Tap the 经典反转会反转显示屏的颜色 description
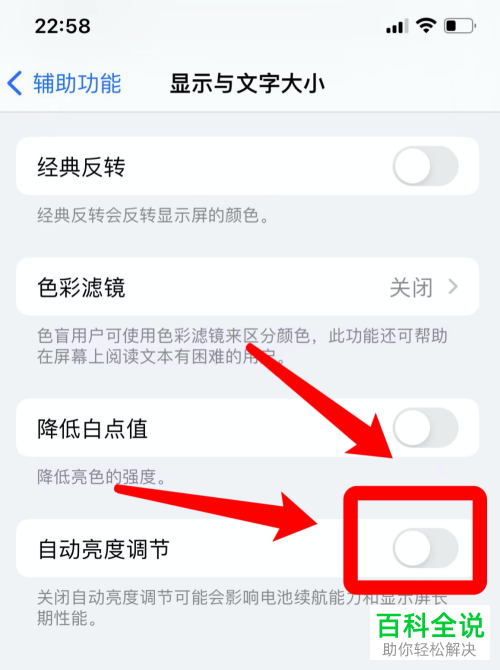 153,215
